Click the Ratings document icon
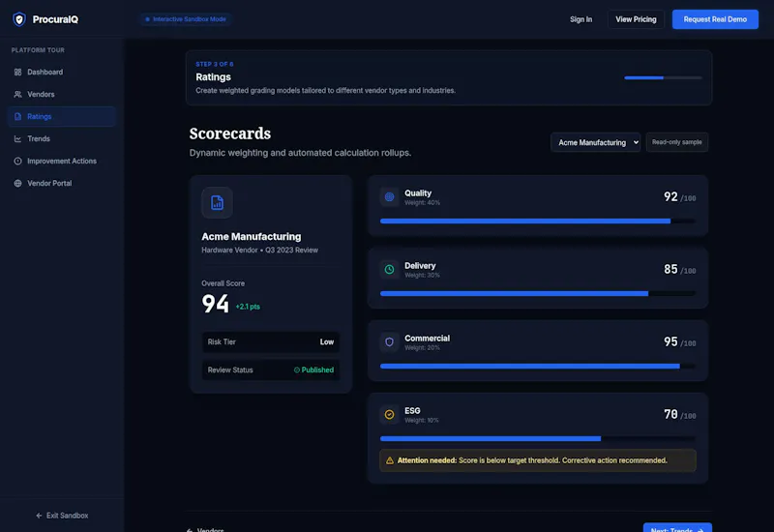774x532 pixels. tap(17, 116)
